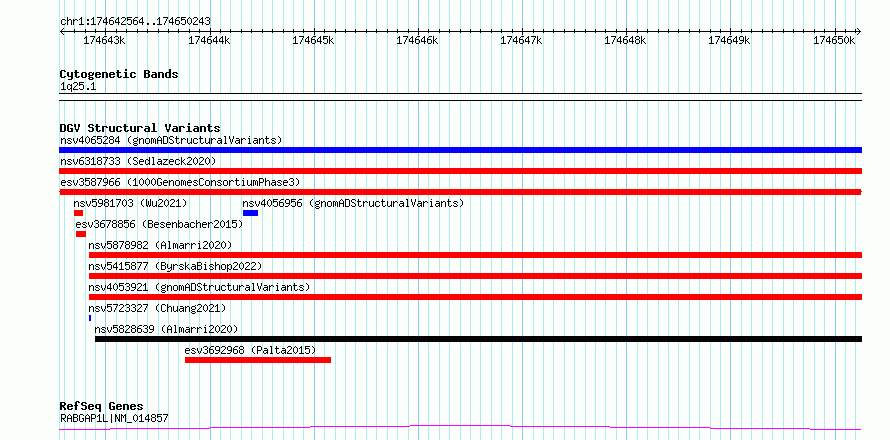
Task: Click the 1q25.1 cytogenetic band label
Action: (78, 86)
